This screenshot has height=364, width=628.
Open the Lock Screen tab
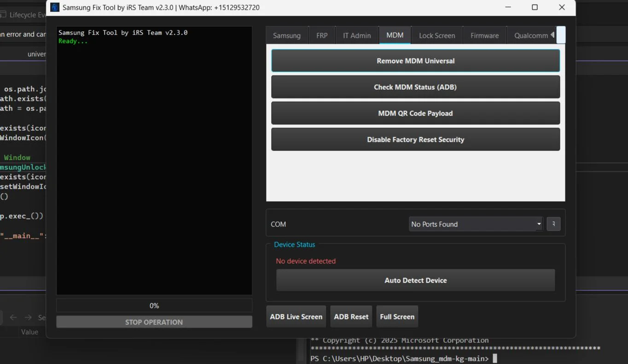tap(436, 35)
